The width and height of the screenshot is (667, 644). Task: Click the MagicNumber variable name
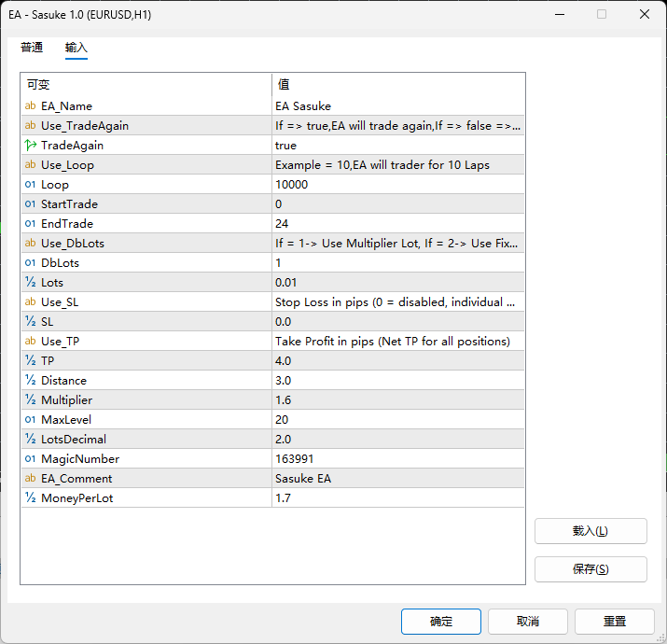[80, 459]
